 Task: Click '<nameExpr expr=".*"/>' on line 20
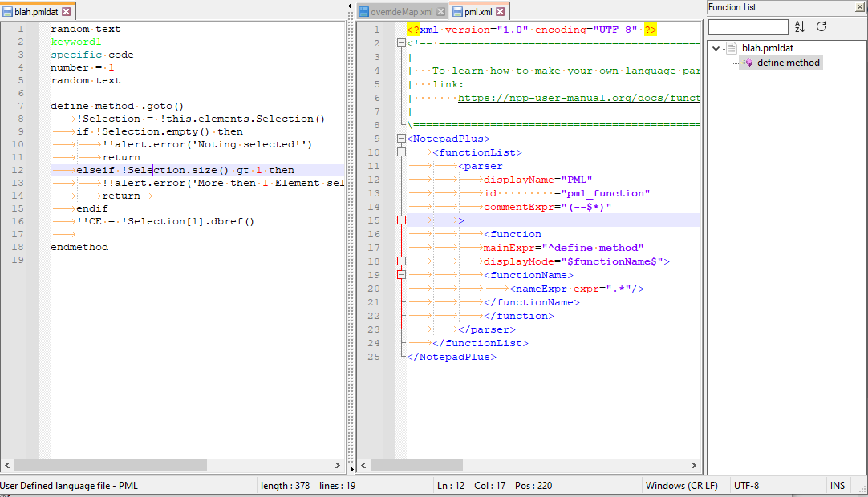[576, 289]
